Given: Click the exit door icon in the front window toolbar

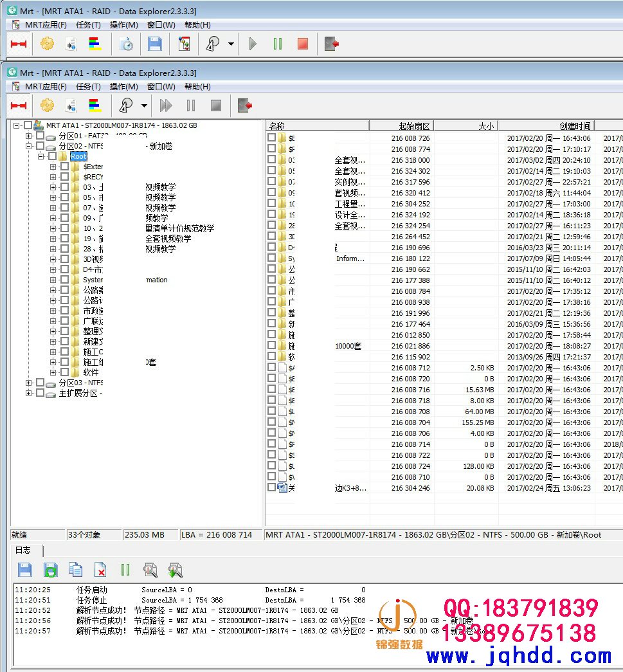Looking at the screenshot, I should pyautogui.click(x=245, y=105).
